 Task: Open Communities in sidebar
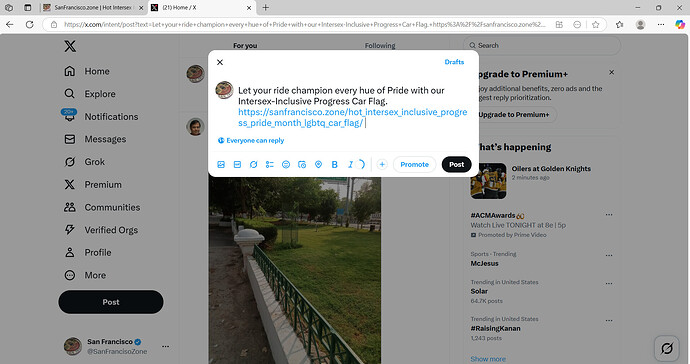102,207
